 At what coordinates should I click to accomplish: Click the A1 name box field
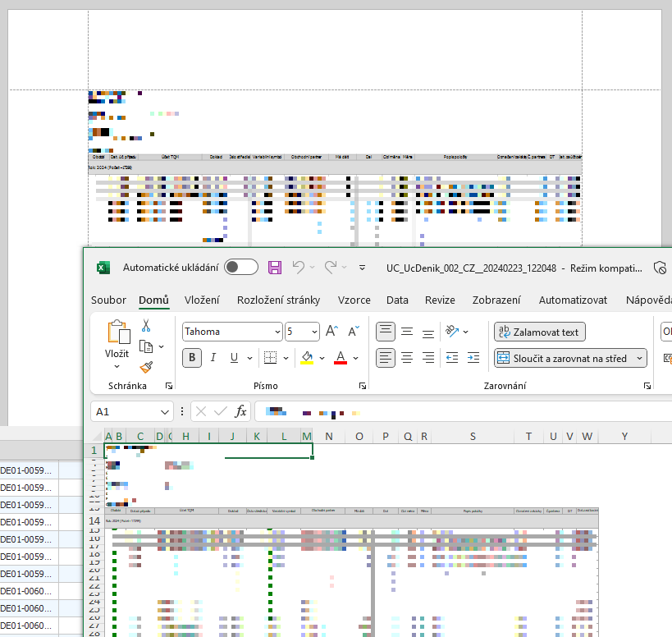[126, 411]
